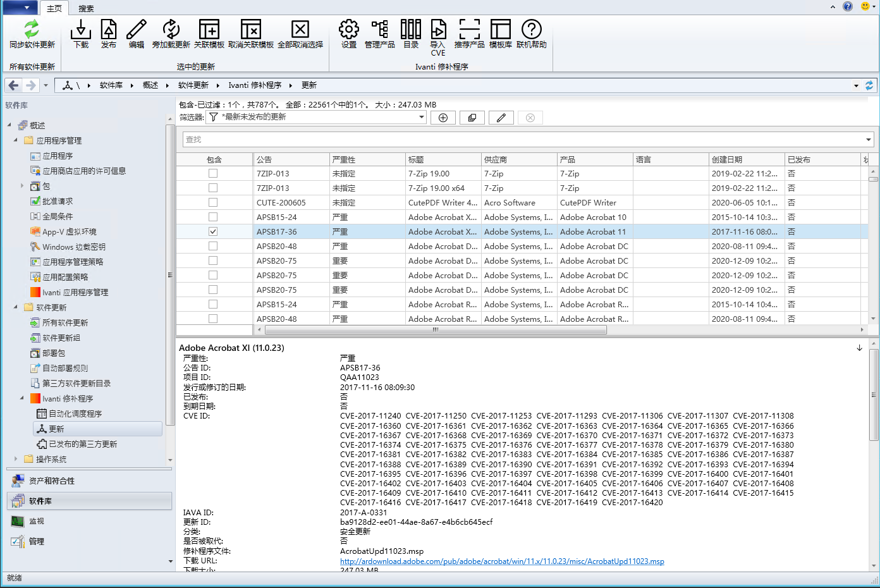The width and height of the screenshot is (880, 588).
Task: Check the box for 7-Zip 19.00 x64 row
Action: pos(213,188)
